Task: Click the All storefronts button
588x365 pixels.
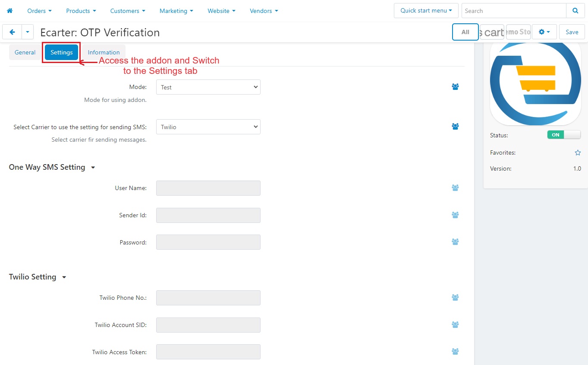Action: [x=465, y=32]
